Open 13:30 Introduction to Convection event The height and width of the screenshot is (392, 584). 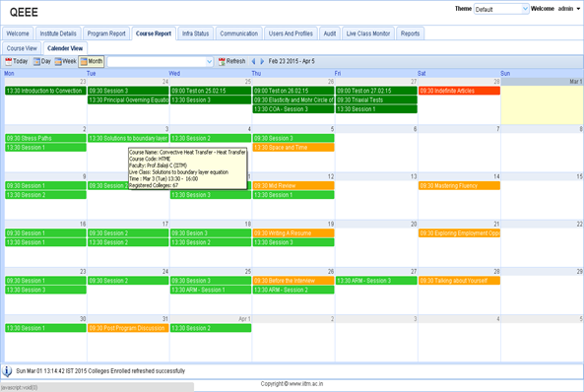click(x=46, y=91)
